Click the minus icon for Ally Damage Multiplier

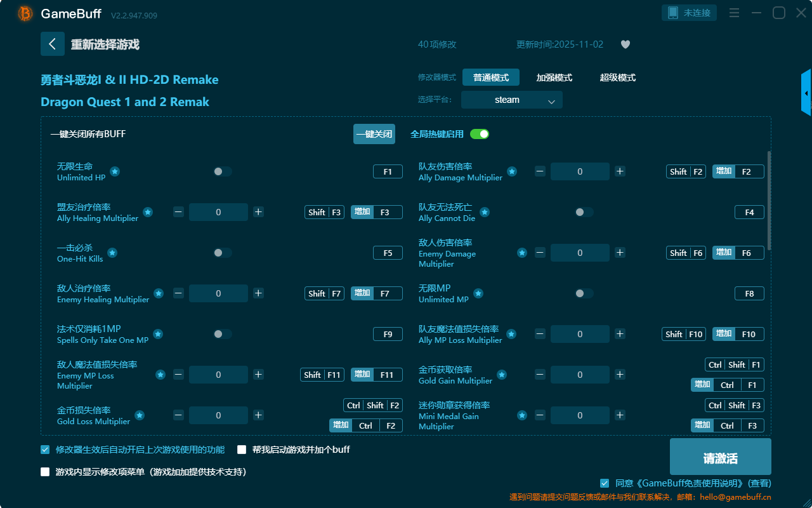click(x=540, y=171)
